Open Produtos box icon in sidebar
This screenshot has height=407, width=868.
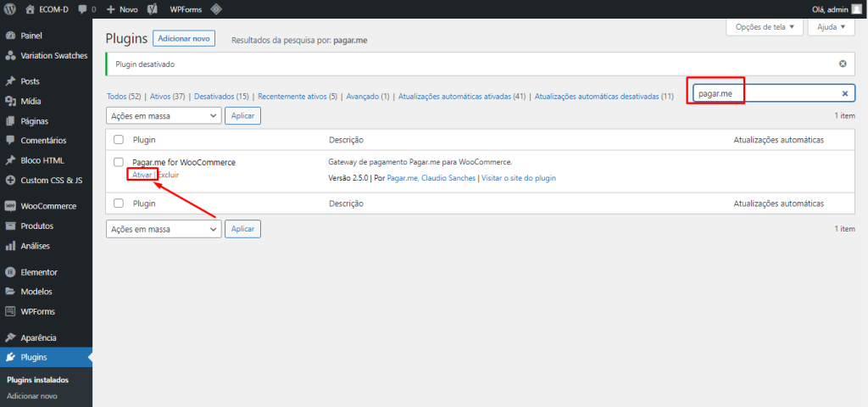10,226
